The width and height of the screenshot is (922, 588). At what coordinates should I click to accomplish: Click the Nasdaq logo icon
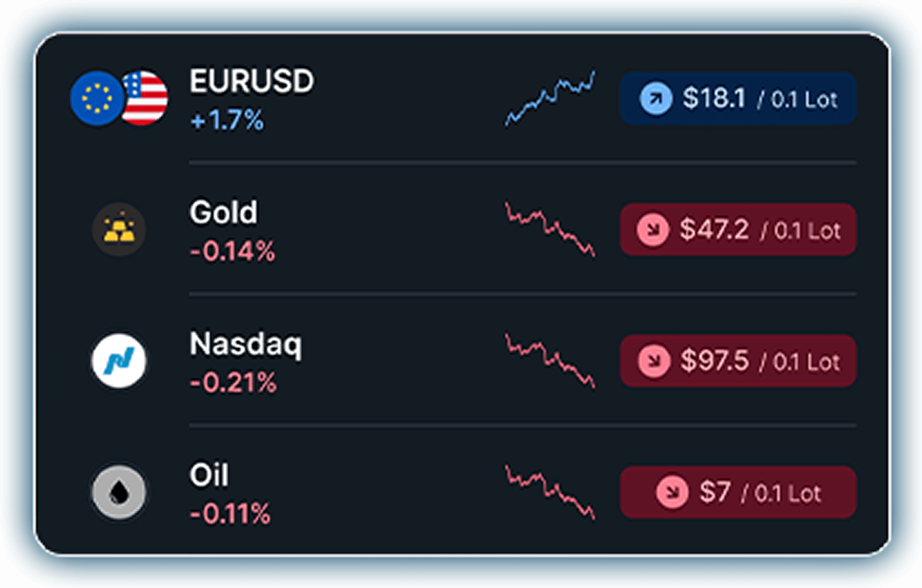point(119,361)
